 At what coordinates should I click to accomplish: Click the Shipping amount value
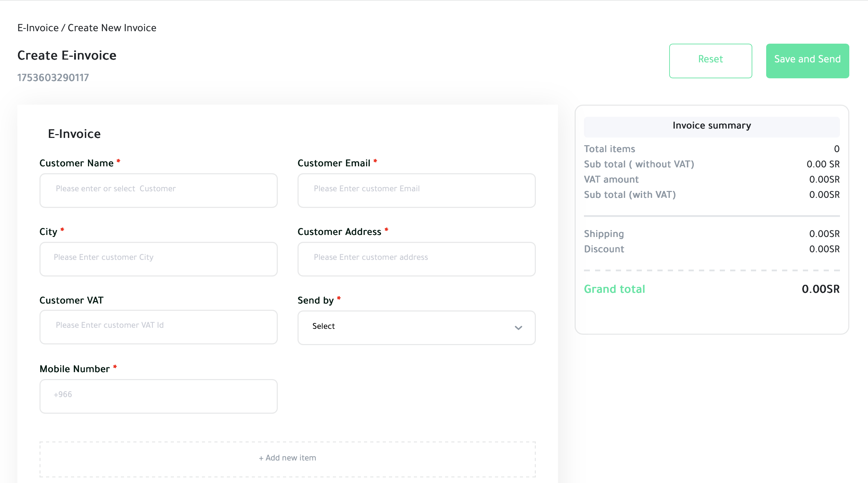(x=824, y=234)
